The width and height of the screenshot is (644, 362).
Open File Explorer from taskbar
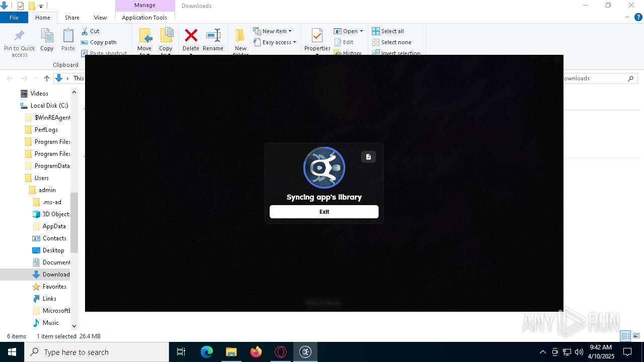tap(231, 352)
